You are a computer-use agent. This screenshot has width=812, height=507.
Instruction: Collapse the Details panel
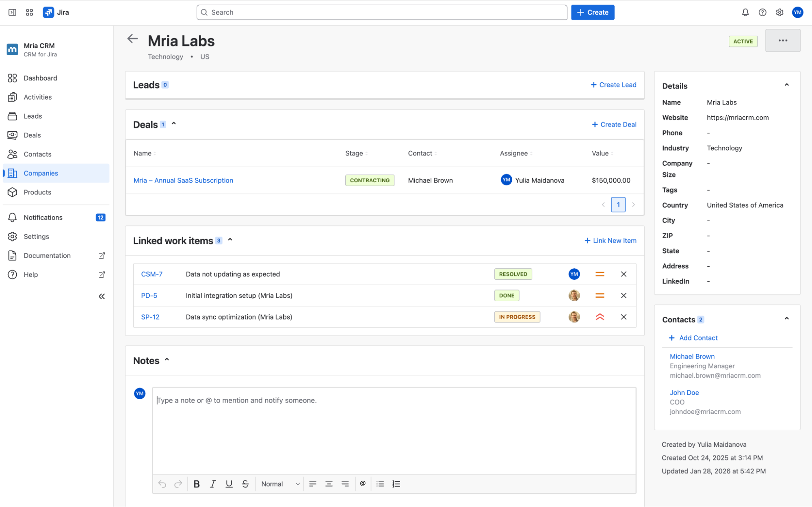pyautogui.click(x=786, y=85)
